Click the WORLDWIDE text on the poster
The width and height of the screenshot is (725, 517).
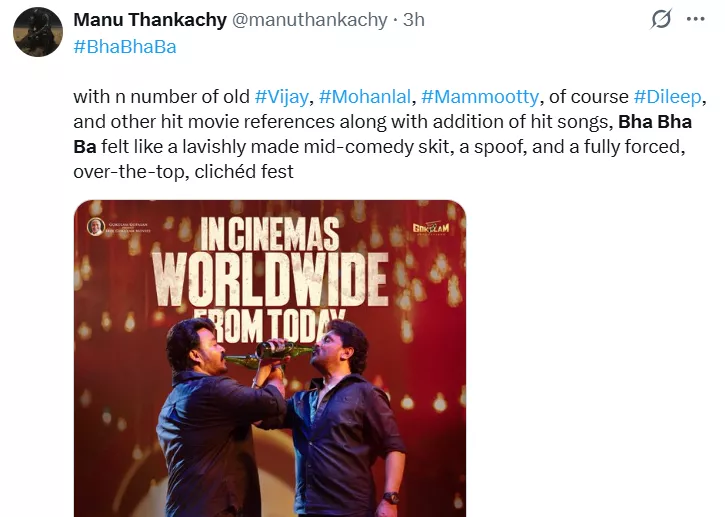[x=269, y=271]
